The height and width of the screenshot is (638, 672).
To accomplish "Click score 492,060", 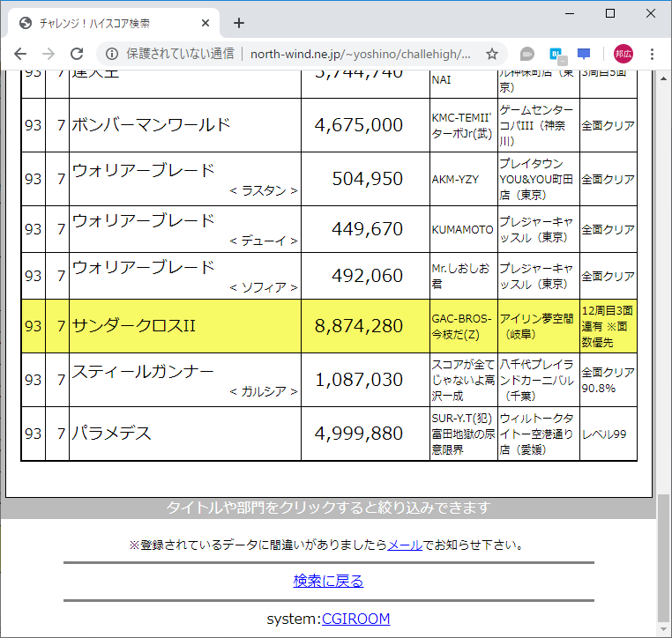I will 367,276.
